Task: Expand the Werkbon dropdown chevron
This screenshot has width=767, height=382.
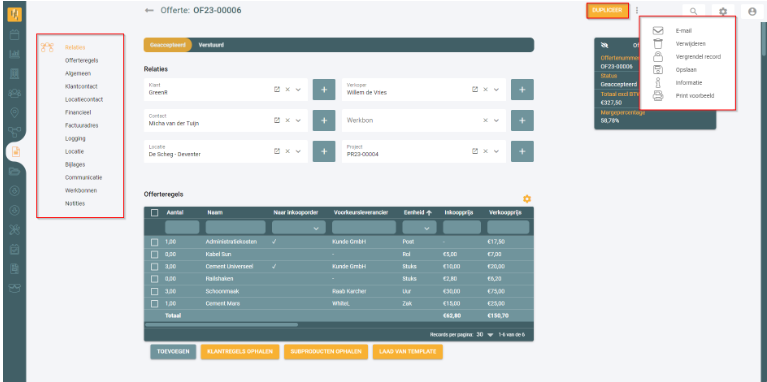Action: (496, 120)
